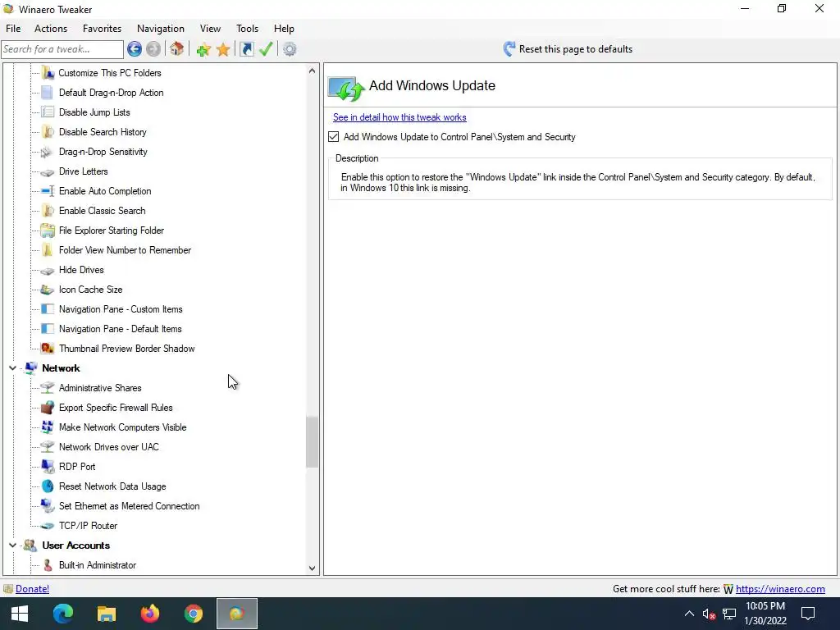Open the Favorites menu
This screenshot has height=630, width=840.
tap(102, 29)
